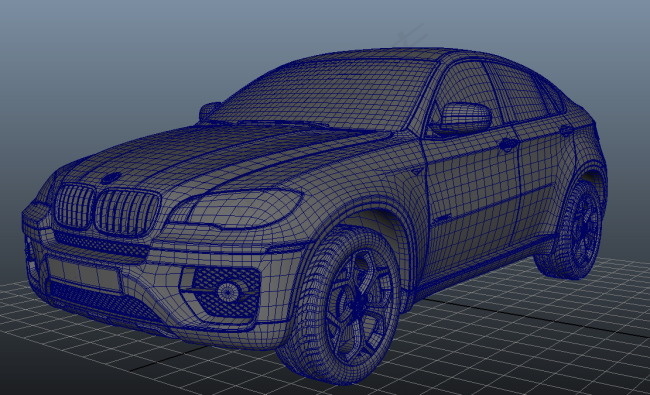This screenshot has width=650, height=395.
Task: Select the front door handle
Action: [508, 144]
